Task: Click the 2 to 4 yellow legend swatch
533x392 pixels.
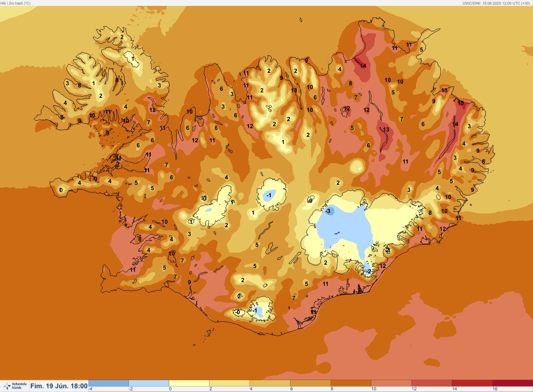Action: click(x=229, y=383)
